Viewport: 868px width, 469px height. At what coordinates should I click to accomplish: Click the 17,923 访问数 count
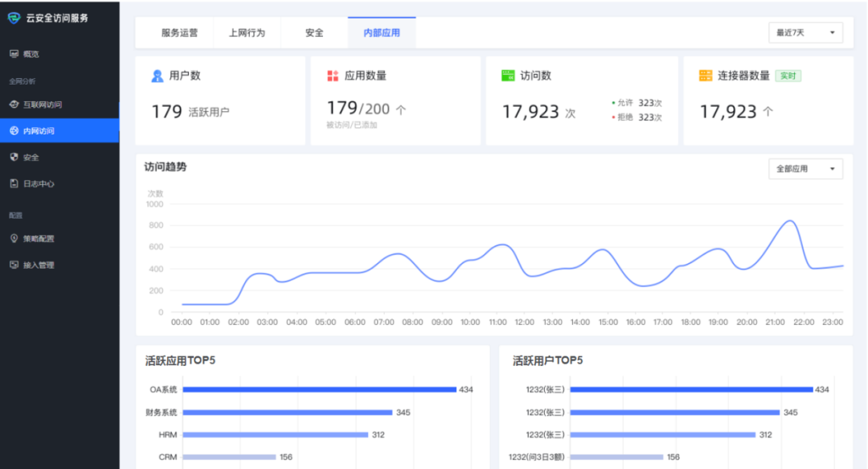point(530,112)
